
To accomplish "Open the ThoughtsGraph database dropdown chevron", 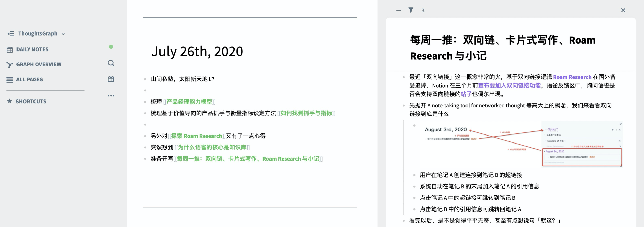I will click(63, 34).
